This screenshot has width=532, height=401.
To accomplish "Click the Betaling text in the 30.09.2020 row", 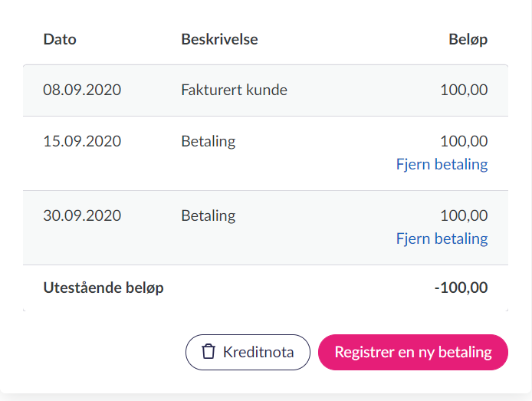I will tap(209, 215).
